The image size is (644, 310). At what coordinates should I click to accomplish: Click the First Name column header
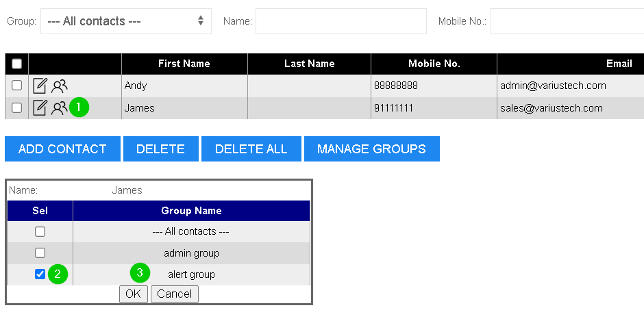pos(184,64)
